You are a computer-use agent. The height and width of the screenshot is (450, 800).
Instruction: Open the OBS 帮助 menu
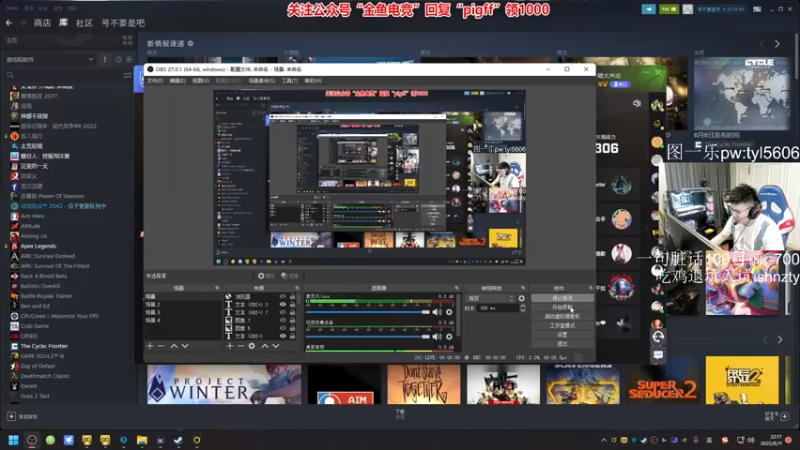313,81
